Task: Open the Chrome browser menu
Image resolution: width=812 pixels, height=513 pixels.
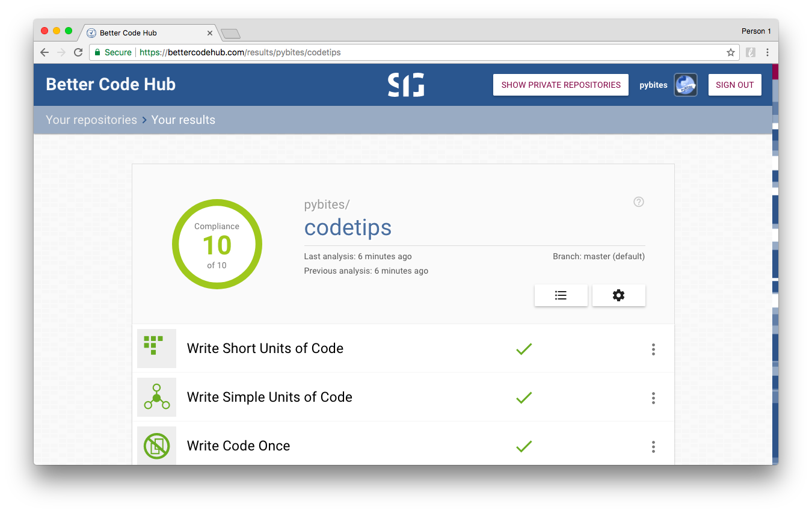Action: coord(767,52)
